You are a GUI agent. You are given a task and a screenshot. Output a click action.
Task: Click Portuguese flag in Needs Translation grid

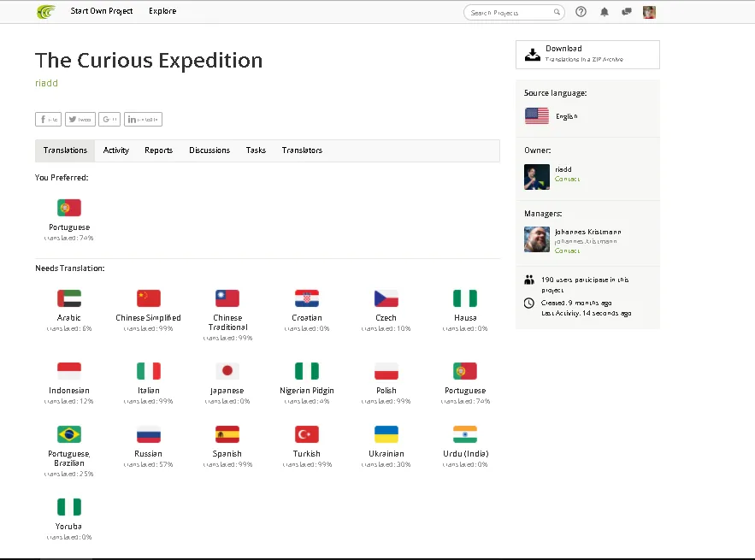[x=465, y=371]
